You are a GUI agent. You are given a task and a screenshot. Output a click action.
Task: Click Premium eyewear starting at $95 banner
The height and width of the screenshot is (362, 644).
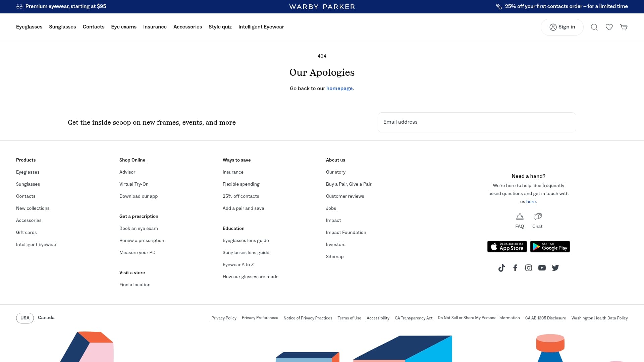61,6
